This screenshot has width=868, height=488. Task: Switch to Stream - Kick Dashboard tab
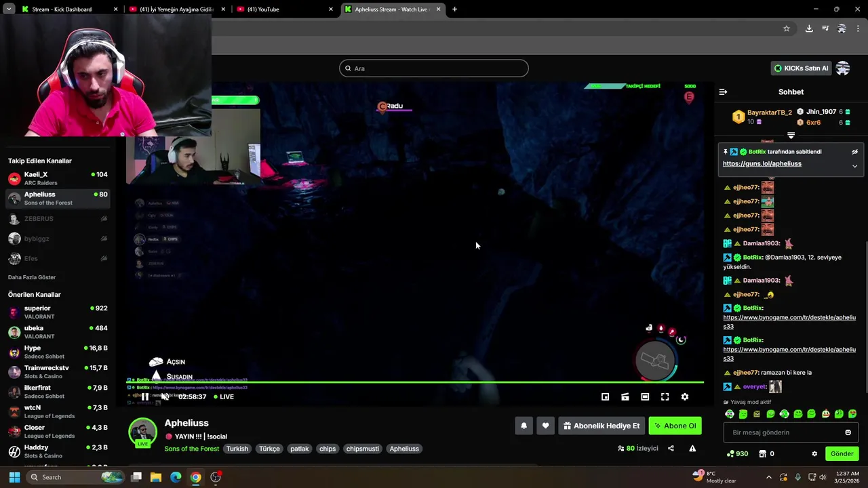(68, 9)
